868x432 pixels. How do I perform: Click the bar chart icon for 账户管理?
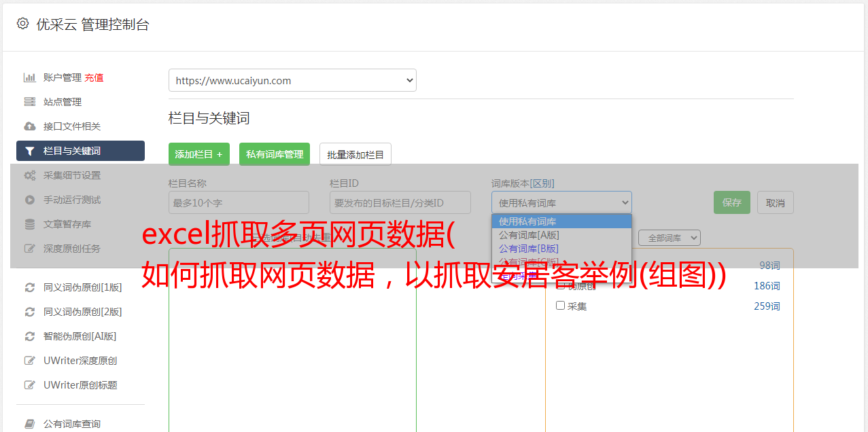pos(30,77)
